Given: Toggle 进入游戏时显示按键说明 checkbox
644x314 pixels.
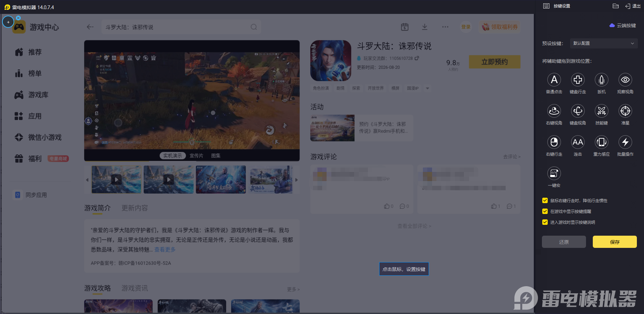Looking at the screenshot, I should pyautogui.click(x=545, y=222).
